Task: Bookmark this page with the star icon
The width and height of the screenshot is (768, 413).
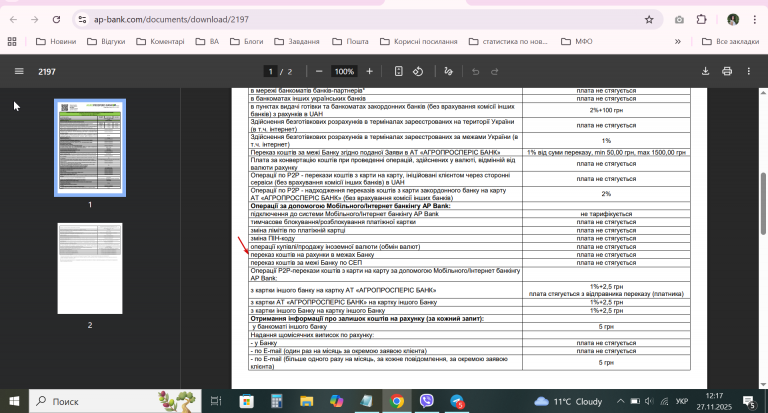Action: (x=649, y=20)
